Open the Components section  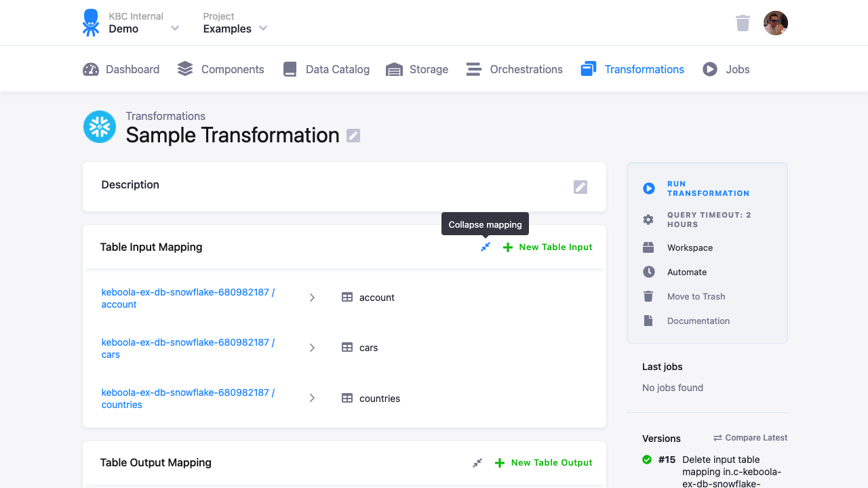click(220, 69)
